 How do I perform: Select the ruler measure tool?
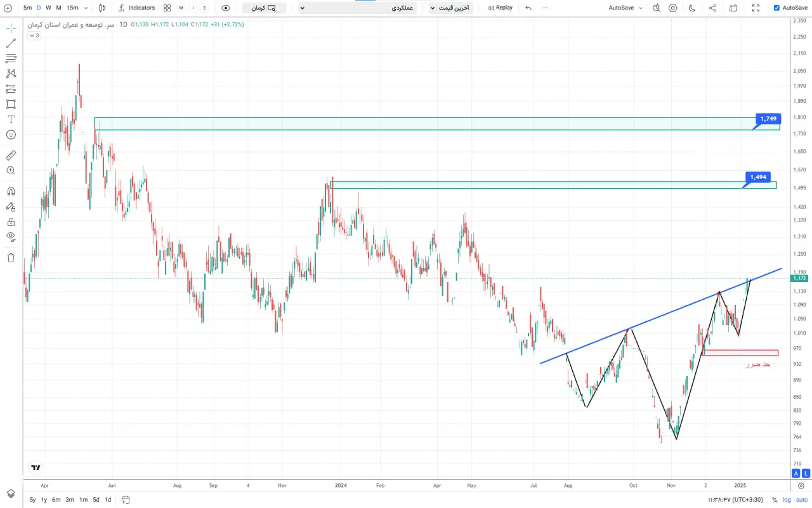click(x=11, y=155)
